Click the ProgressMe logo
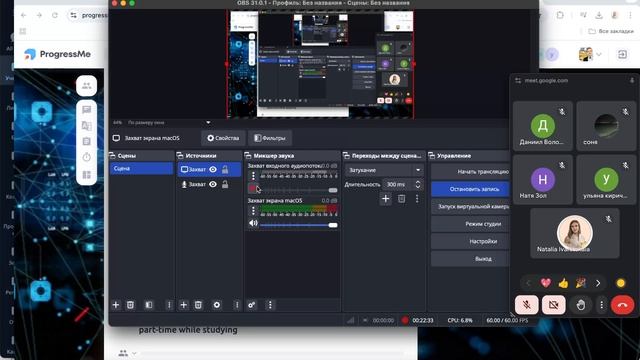640x360 pixels. 58,54
